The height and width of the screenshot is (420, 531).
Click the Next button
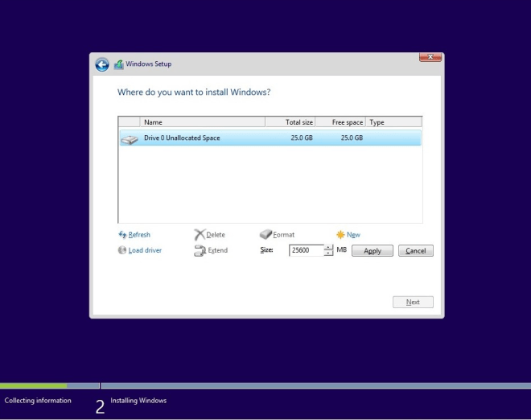pyautogui.click(x=413, y=303)
